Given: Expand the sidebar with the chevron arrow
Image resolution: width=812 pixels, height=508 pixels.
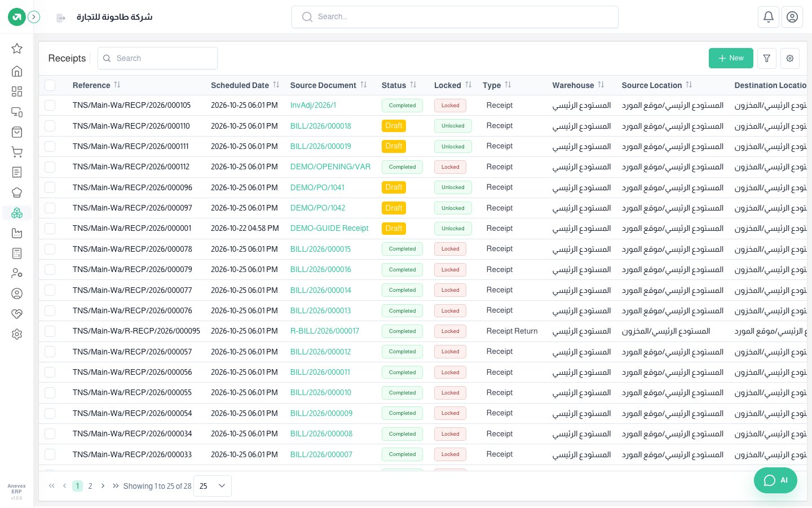Looking at the screenshot, I should click(34, 17).
